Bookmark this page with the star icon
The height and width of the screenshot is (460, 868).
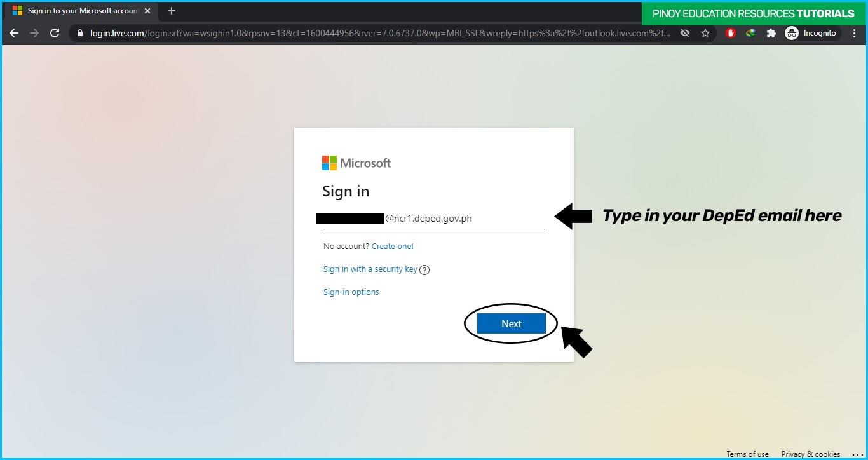[705, 33]
